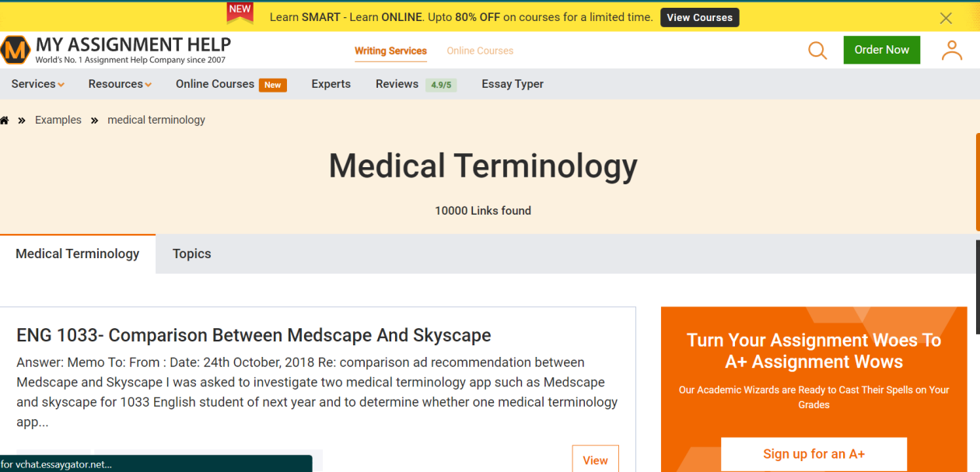Click the My Assignment Help hexagon logo

pyautogui.click(x=15, y=50)
